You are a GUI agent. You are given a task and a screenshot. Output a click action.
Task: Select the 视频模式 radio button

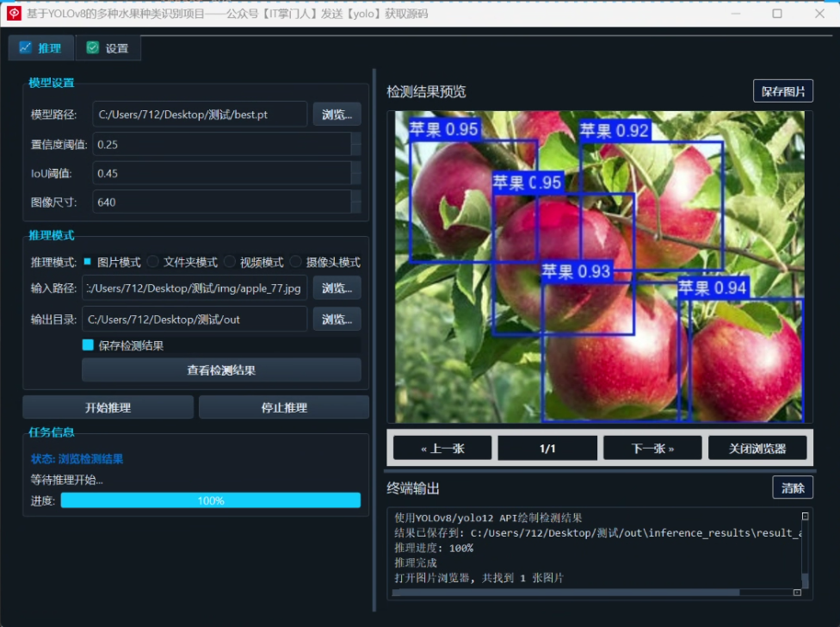coord(231,262)
